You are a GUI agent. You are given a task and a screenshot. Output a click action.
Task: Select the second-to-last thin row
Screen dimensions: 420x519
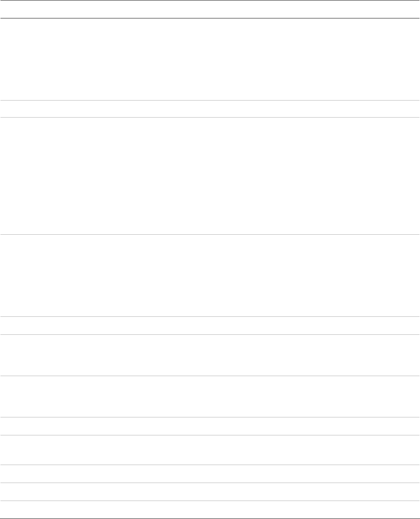(210, 491)
